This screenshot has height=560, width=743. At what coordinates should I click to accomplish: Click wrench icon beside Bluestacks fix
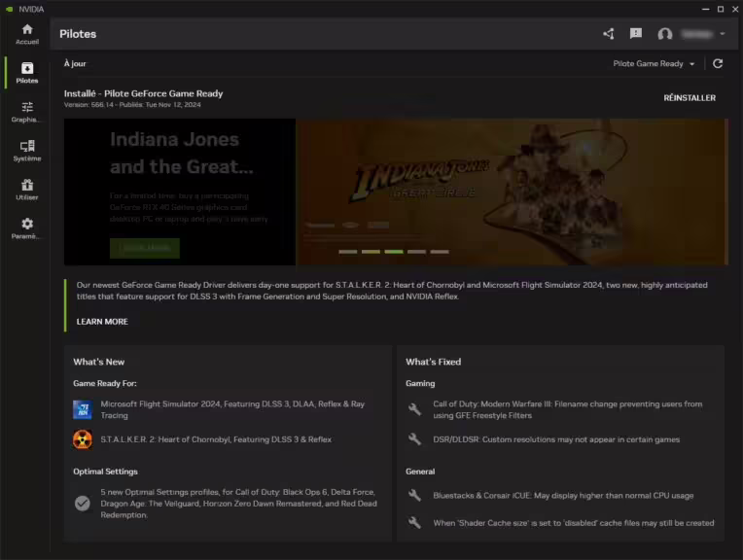tap(414, 495)
